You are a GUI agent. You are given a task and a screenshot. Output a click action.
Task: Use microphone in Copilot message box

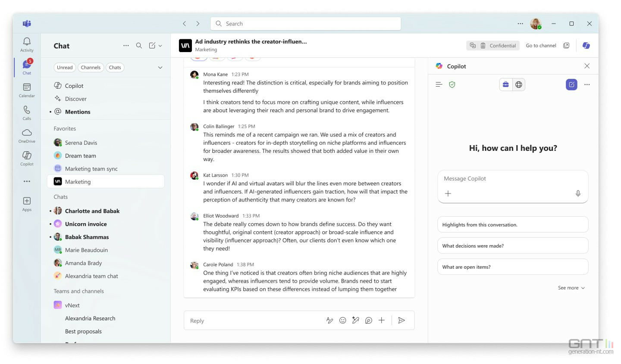click(578, 193)
